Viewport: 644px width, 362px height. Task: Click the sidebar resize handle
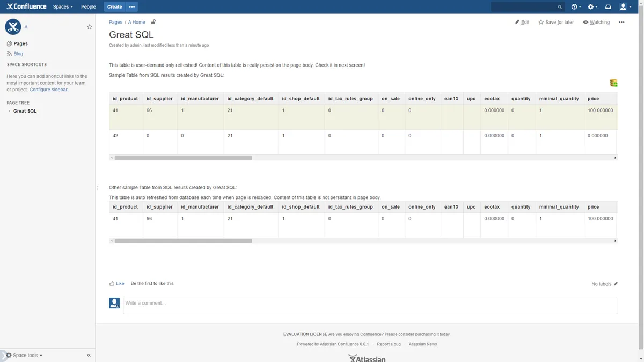pyautogui.click(x=97, y=188)
